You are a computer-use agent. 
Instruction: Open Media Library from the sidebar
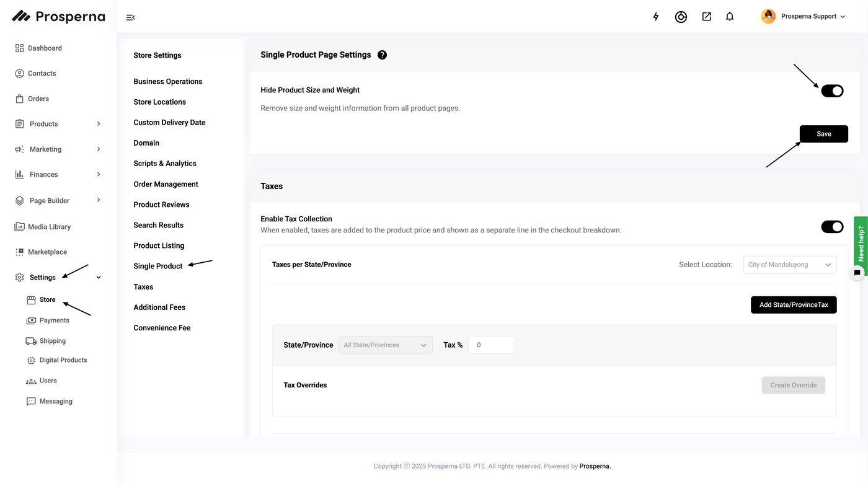click(49, 227)
